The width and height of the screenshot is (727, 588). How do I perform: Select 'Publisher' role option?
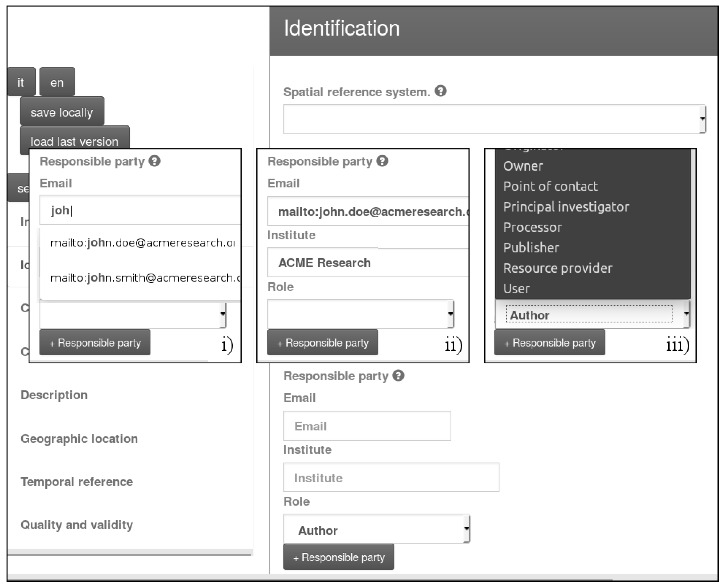[592, 248]
